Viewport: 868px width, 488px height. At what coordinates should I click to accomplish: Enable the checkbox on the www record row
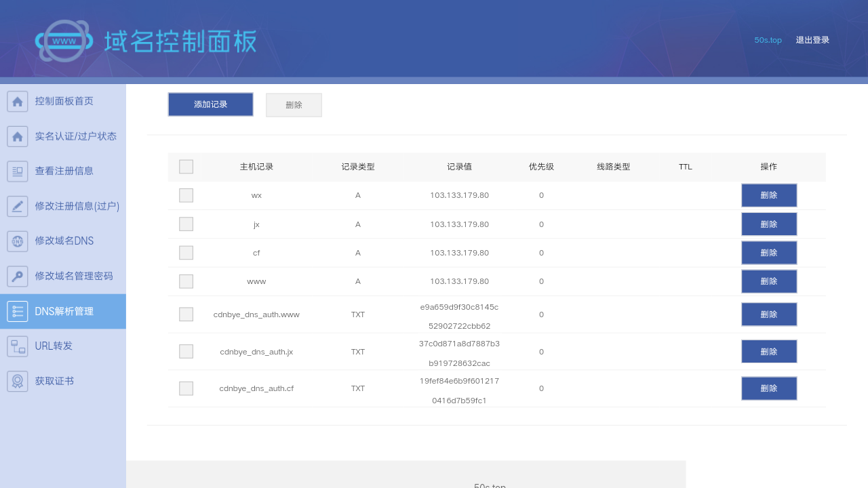pyautogui.click(x=186, y=281)
